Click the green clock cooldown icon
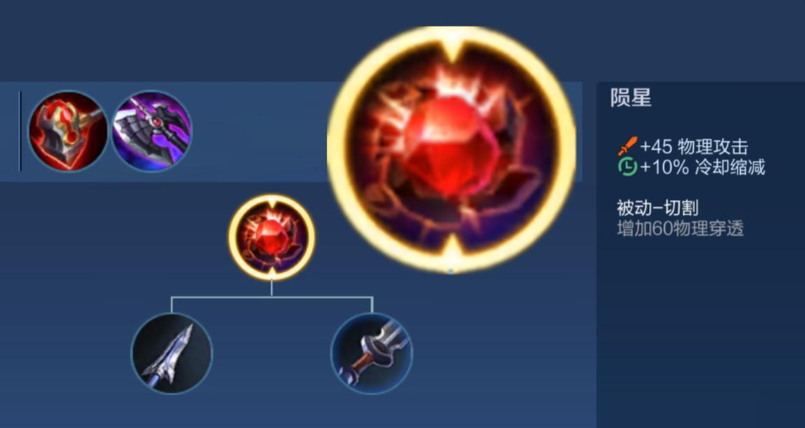The width and height of the screenshot is (805, 428). 627,167
